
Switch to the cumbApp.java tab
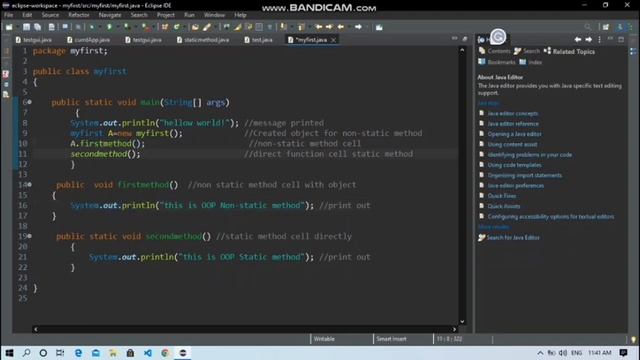89,40
